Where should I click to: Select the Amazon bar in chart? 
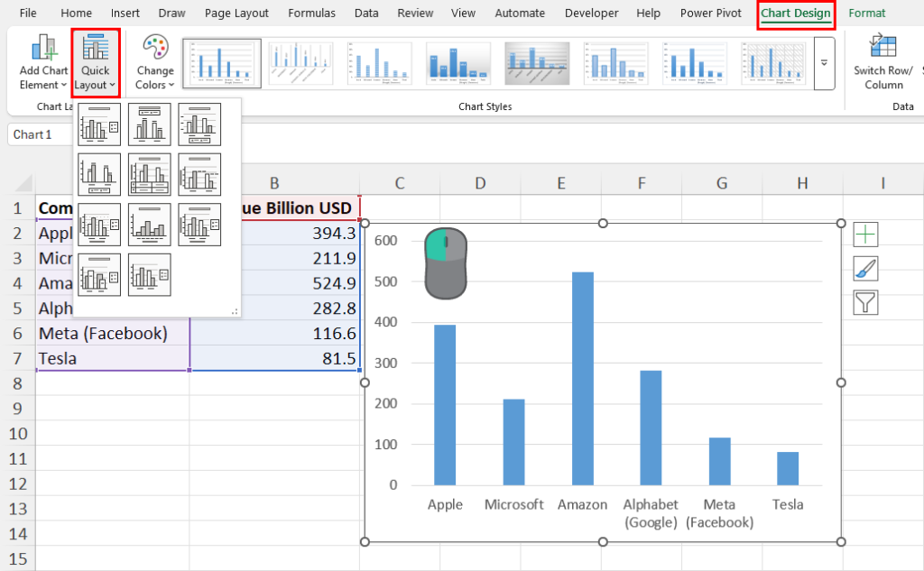click(583, 378)
